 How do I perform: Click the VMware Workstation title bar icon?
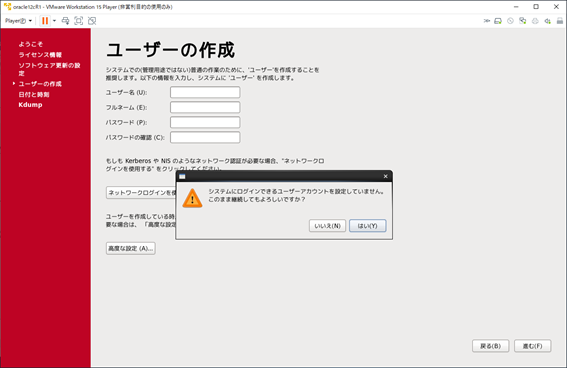(x=7, y=7)
